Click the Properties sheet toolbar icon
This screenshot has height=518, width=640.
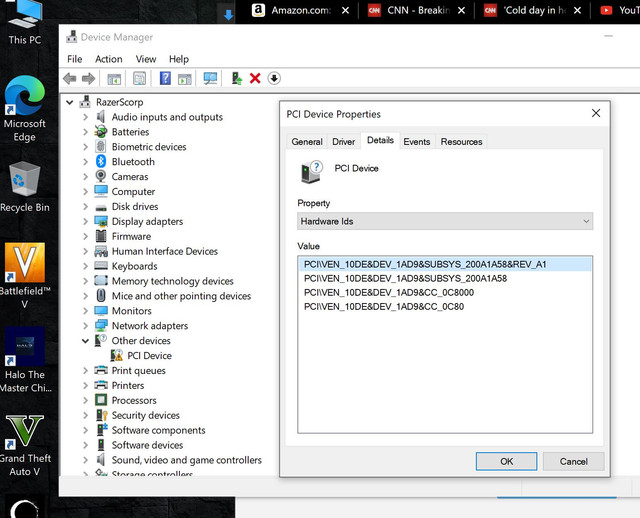(x=140, y=78)
